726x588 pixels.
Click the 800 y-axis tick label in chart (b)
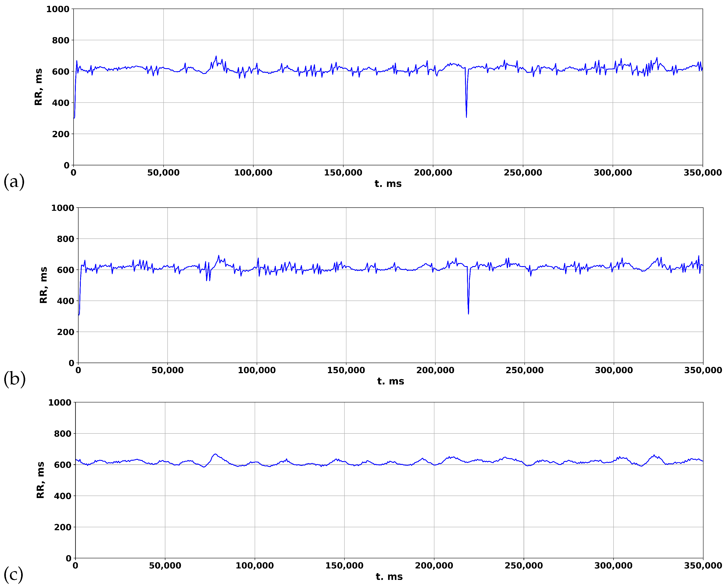point(66,239)
